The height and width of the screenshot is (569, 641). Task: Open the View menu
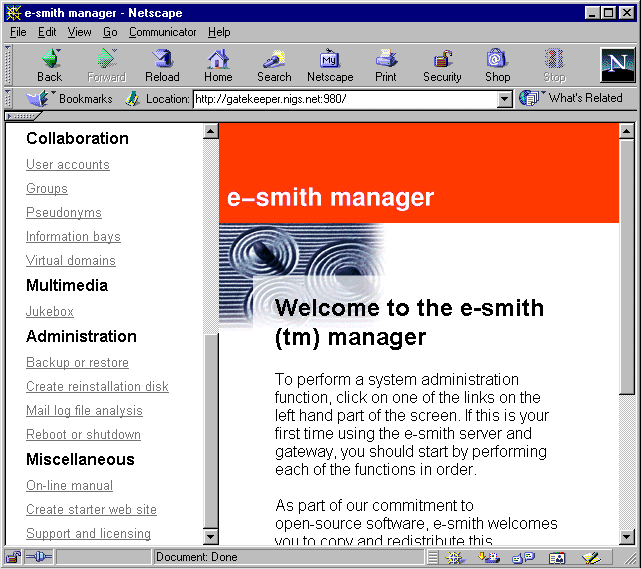coord(79,32)
